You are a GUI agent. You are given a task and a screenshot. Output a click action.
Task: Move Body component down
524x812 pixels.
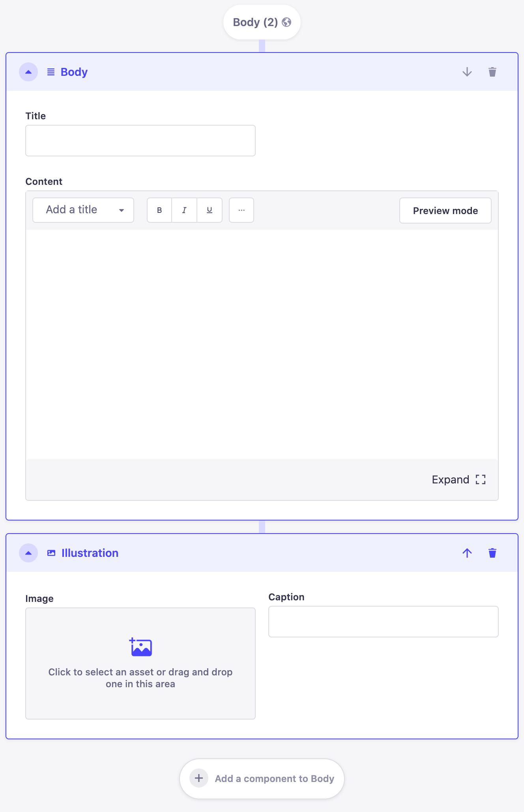467,72
